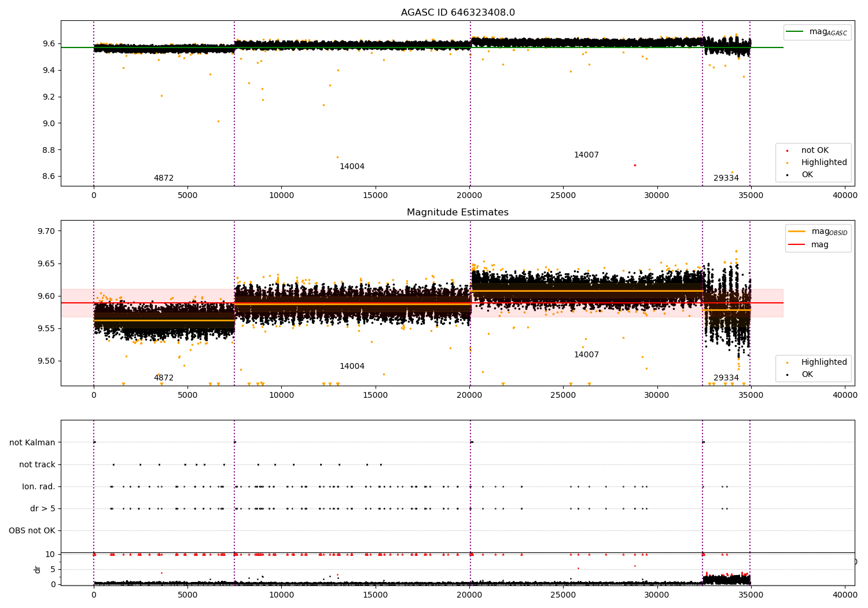
Task: Click the red not-OK outlier point in top plot
Action: tap(635, 165)
